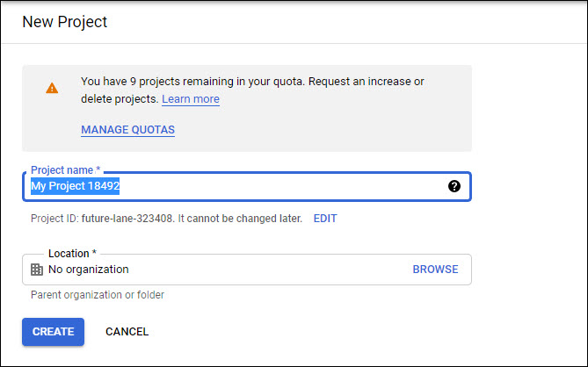This screenshot has width=588, height=367.
Task: Click the highlighted My Project 18492 text
Action: [75, 186]
